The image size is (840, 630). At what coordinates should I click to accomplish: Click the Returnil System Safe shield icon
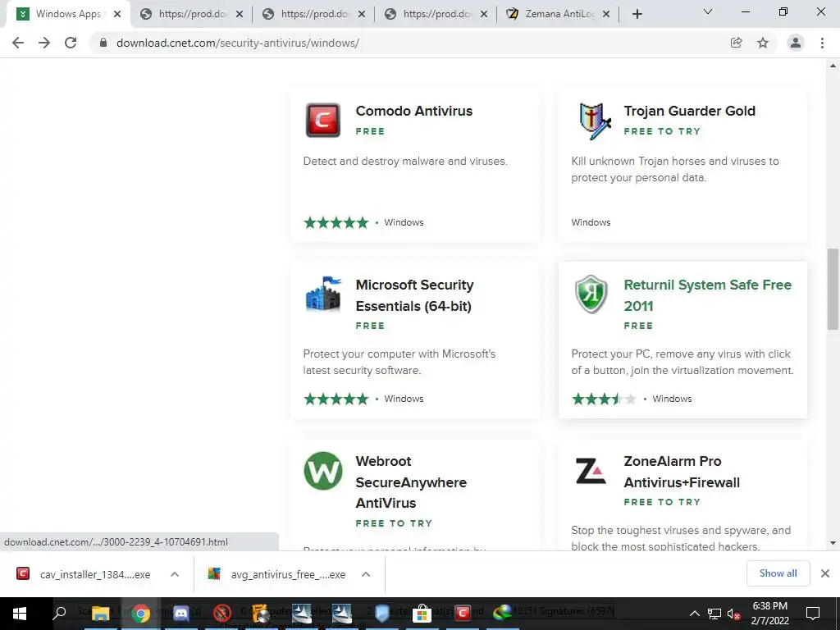click(x=591, y=294)
